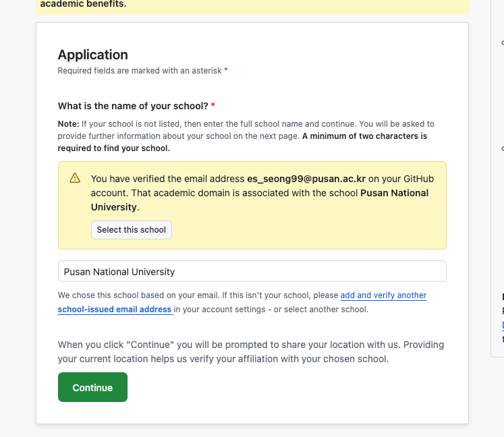
Task: Open the school-issued email address link
Action: tap(115, 310)
